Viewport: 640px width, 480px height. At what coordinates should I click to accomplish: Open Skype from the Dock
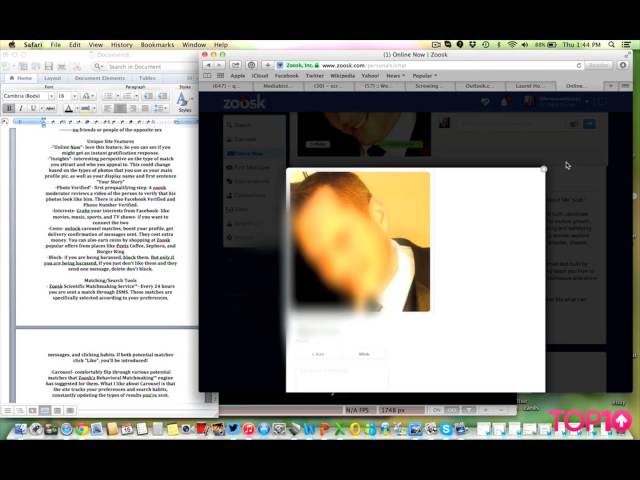(446, 429)
